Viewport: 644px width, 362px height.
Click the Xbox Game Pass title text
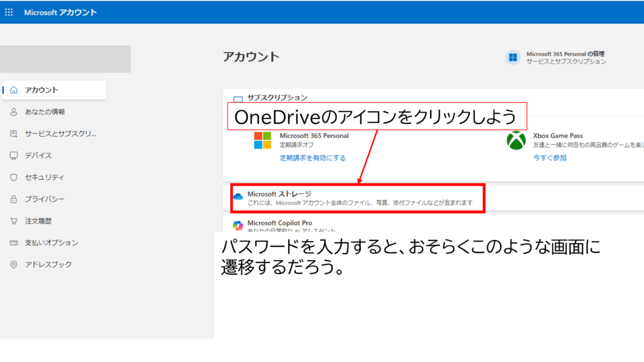[558, 136]
